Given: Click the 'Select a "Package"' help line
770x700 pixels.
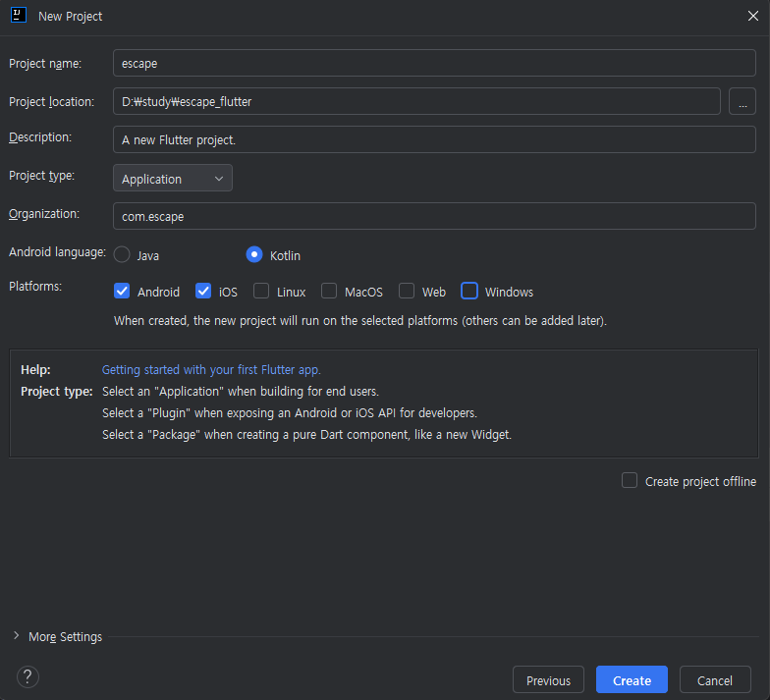Looking at the screenshot, I should click(306, 434).
